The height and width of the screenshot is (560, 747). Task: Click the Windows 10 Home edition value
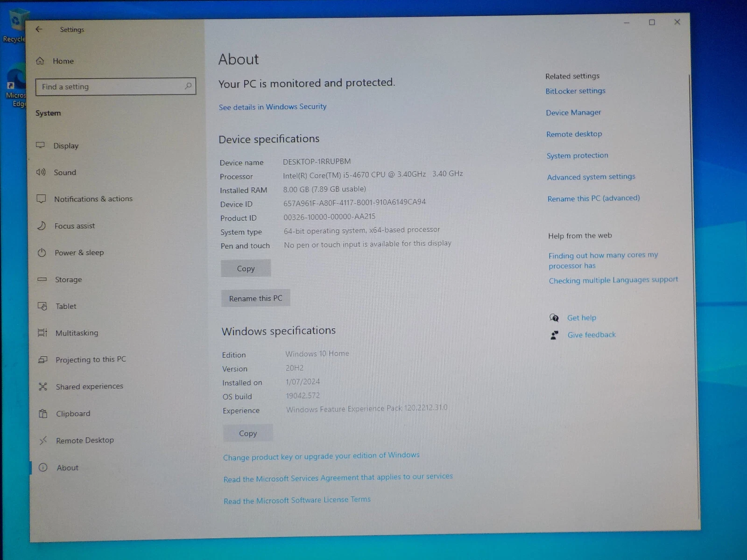[317, 354]
